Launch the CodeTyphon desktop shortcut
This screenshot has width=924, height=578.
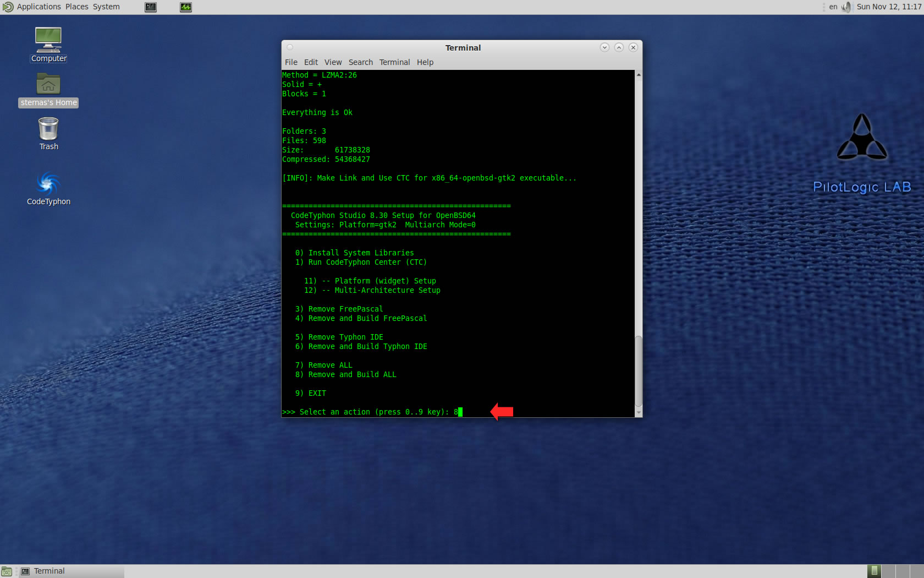click(48, 188)
